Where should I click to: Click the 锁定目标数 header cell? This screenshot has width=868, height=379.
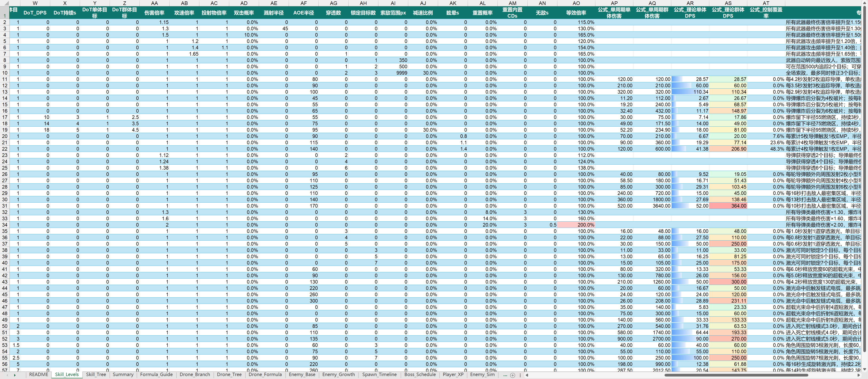[363, 13]
